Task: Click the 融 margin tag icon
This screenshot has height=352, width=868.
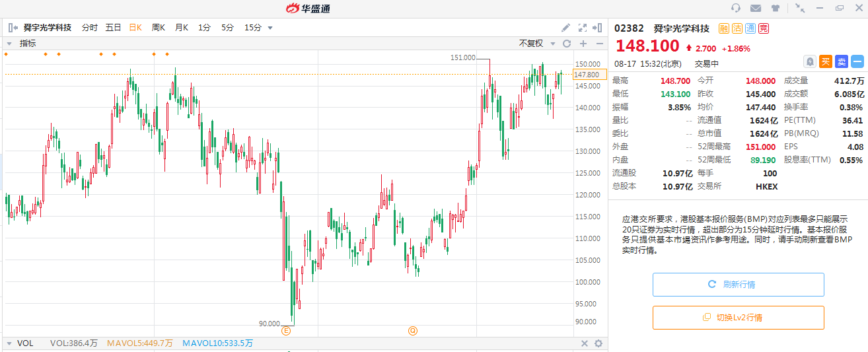Action: [x=724, y=28]
